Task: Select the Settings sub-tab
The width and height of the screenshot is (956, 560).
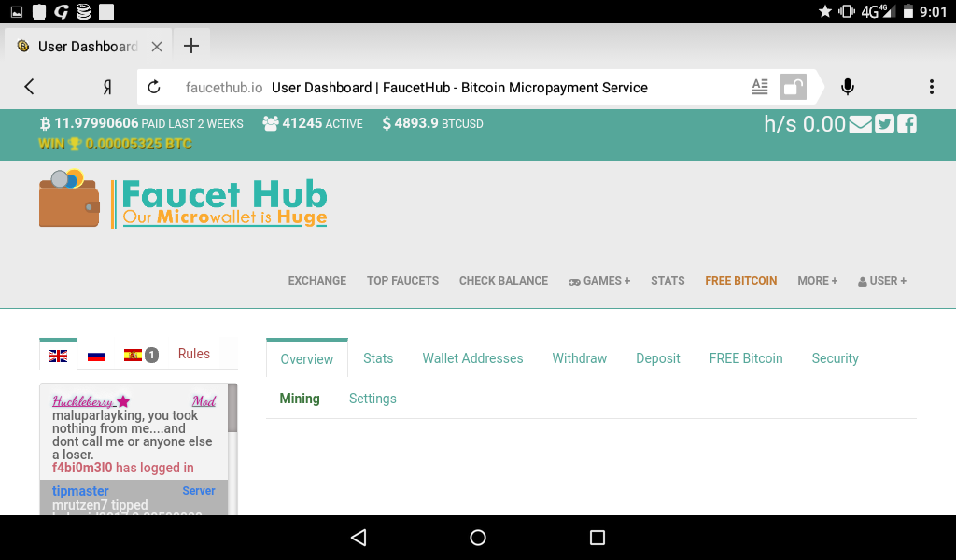Action: click(373, 399)
